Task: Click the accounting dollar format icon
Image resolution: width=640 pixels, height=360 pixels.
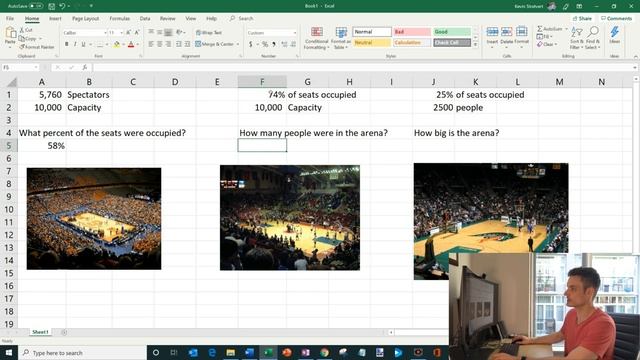Action: click(250, 44)
